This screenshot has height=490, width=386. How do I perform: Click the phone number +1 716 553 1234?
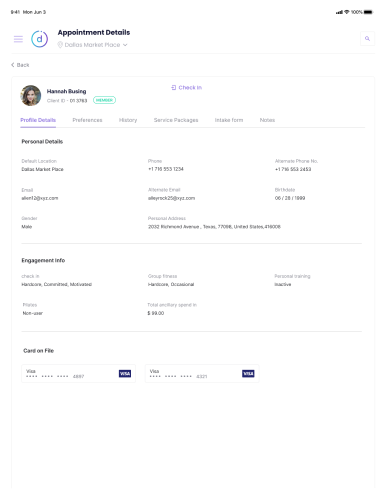pyautogui.click(x=166, y=169)
